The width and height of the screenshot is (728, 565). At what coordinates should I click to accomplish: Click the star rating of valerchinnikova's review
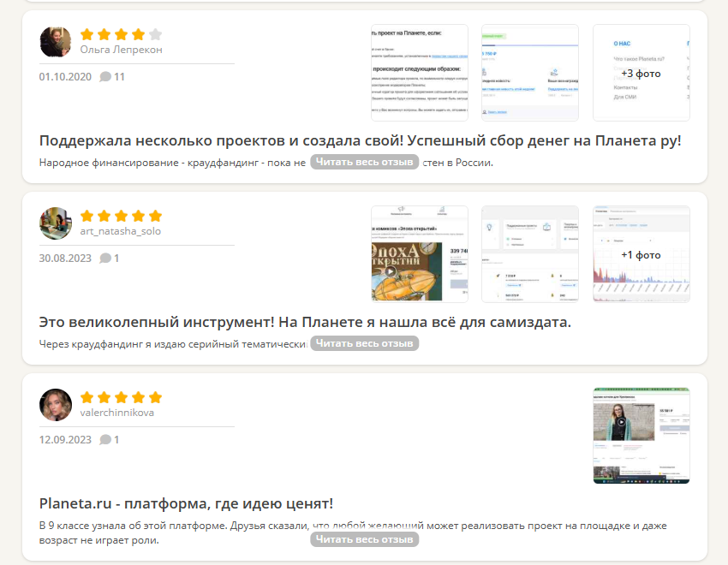pyautogui.click(x=121, y=397)
